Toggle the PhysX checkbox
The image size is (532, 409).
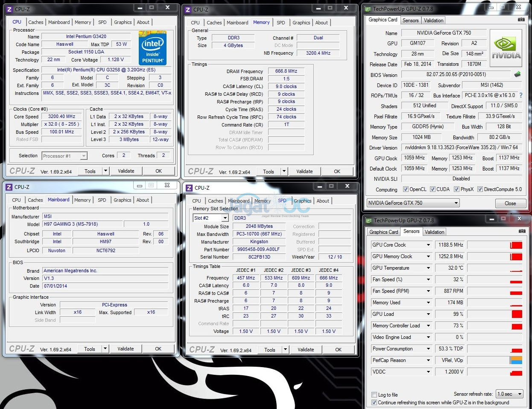[x=456, y=189]
